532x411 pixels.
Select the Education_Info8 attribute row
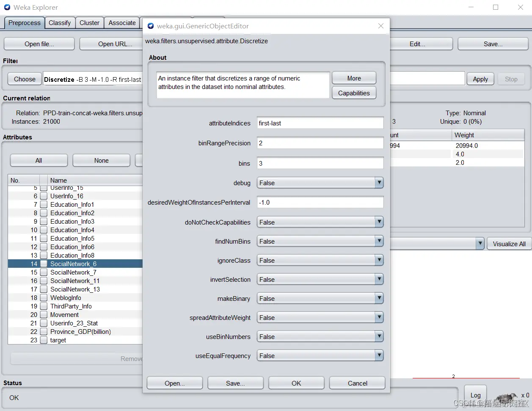(75, 255)
